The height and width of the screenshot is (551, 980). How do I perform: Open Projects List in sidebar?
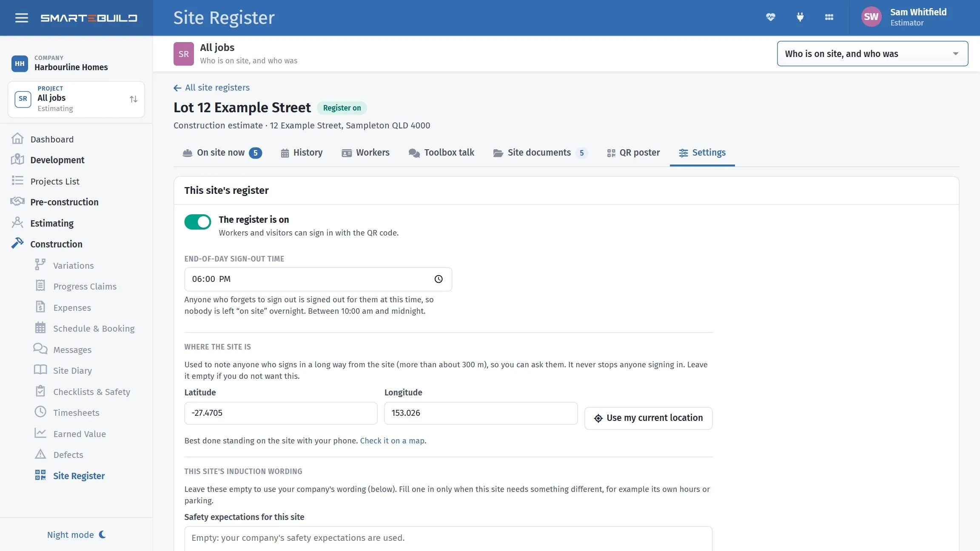coord(55,181)
